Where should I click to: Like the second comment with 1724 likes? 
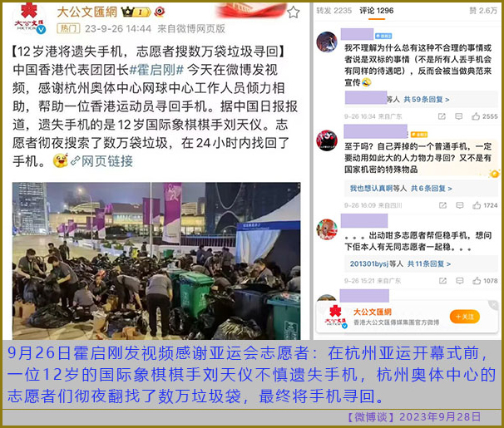click(485, 205)
